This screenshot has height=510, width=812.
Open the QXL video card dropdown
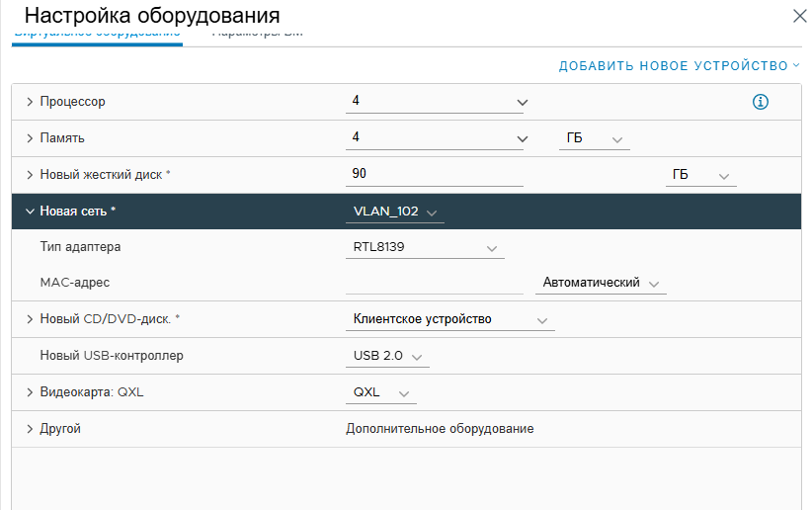(381, 392)
